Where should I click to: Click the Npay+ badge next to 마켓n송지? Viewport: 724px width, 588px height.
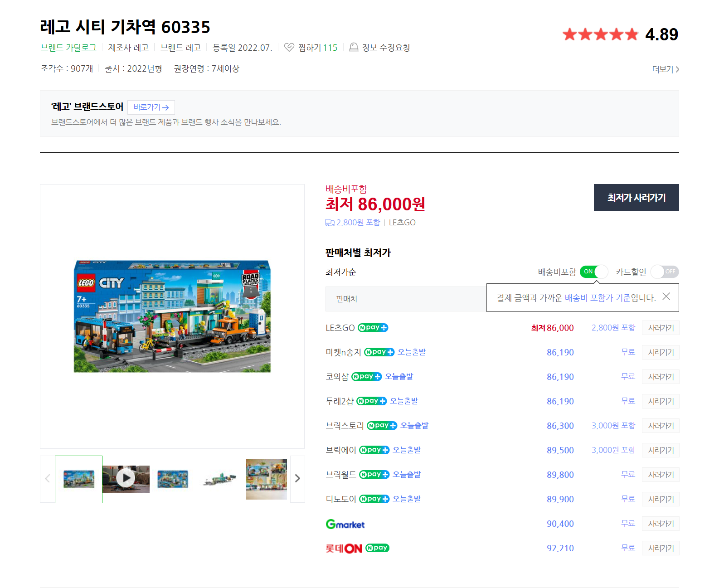(379, 352)
